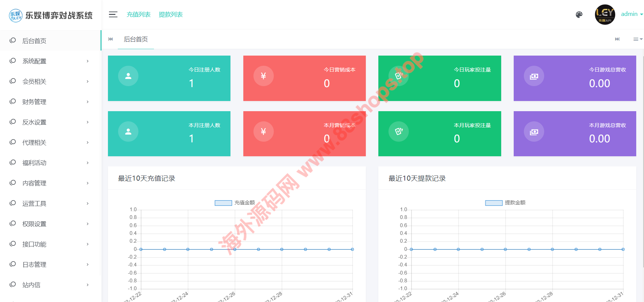Open the 提款列表 link
The width and height of the screenshot is (644, 302).
click(171, 15)
